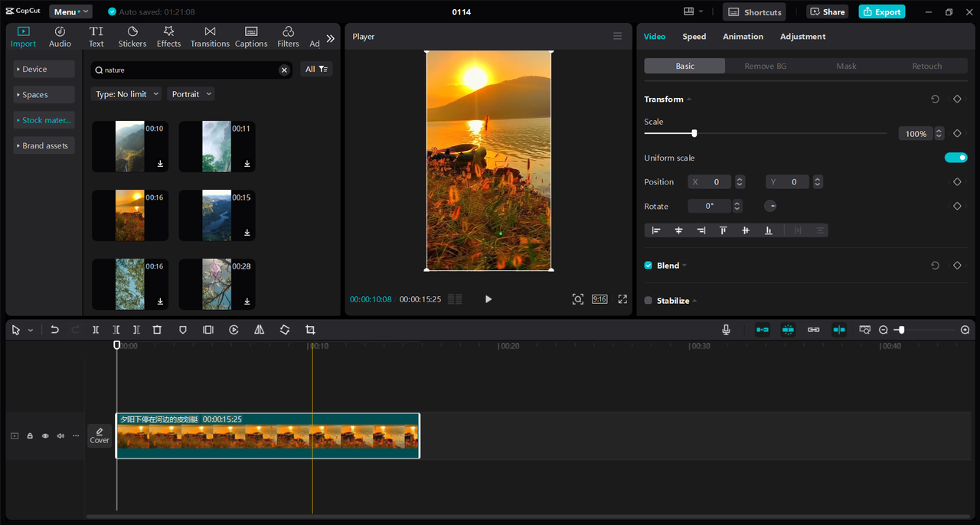980x525 pixels.
Task: Click the Delete right (trim end) icon
Action: [136, 330]
